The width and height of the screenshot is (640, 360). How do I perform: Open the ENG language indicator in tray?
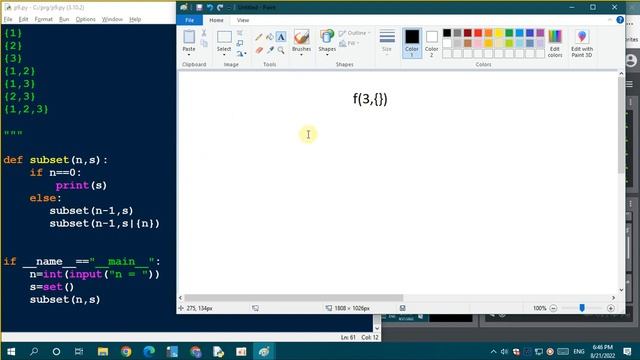579,351
